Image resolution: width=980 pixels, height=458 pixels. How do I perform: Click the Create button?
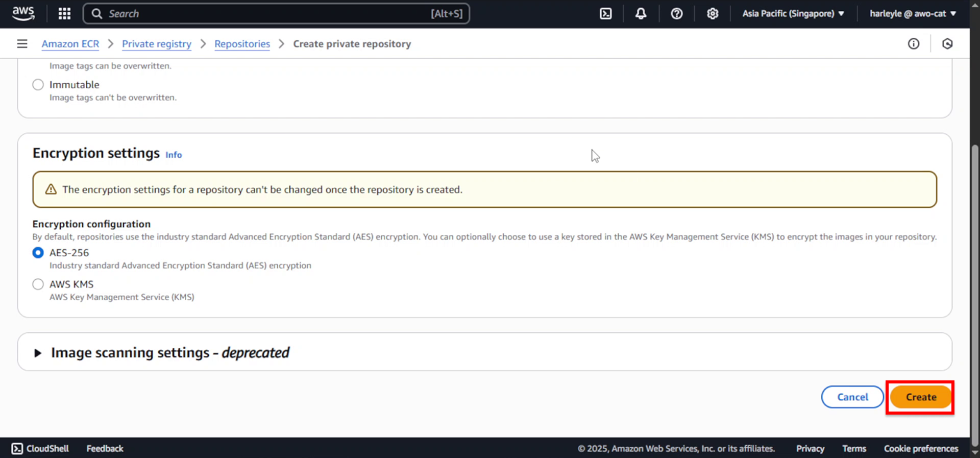pyautogui.click(x=921, y=397)
